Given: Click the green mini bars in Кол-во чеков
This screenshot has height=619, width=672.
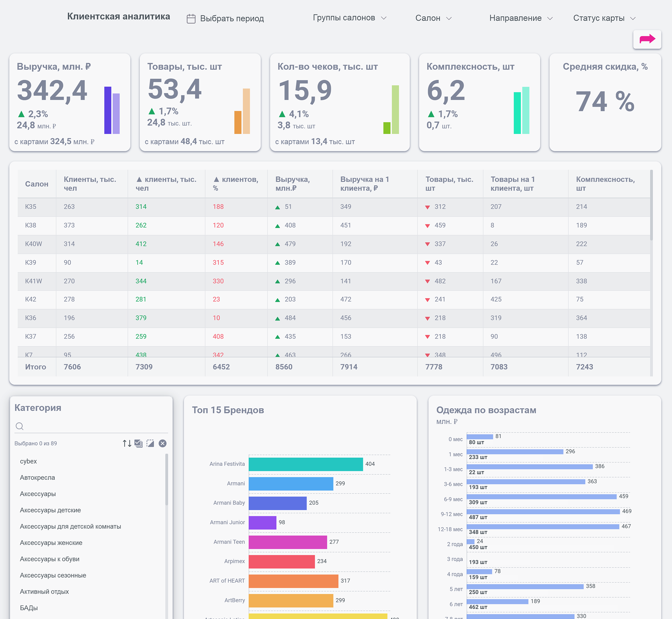Looking at the screenshot, I should point(391,110).
